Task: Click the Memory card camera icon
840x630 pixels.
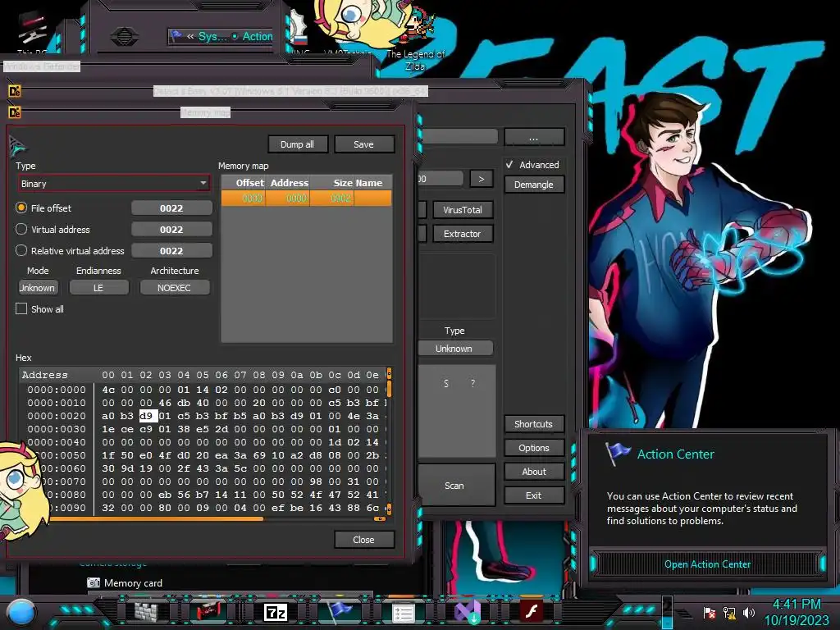Action: (94, 582)
